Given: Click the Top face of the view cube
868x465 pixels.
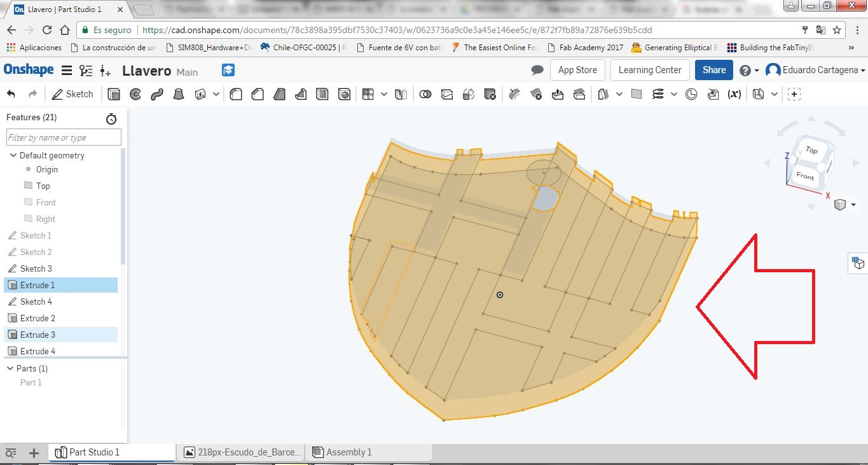Looking at the screenshot, I should 811,150.
